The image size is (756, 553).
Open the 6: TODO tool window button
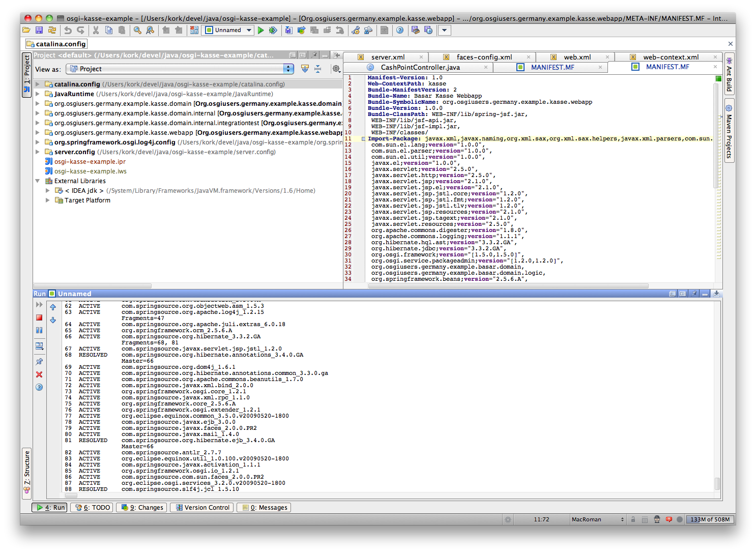click(93, 507)
